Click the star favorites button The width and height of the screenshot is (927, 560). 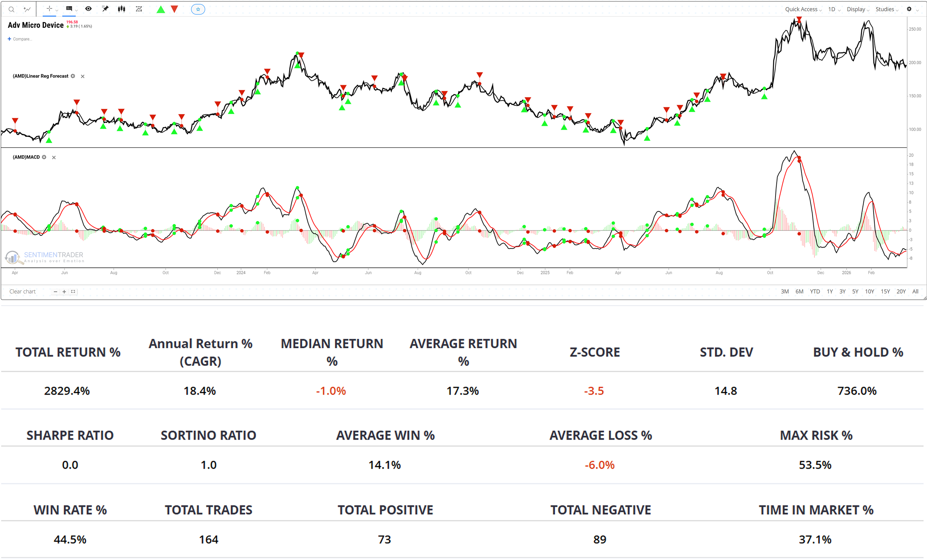198,9
